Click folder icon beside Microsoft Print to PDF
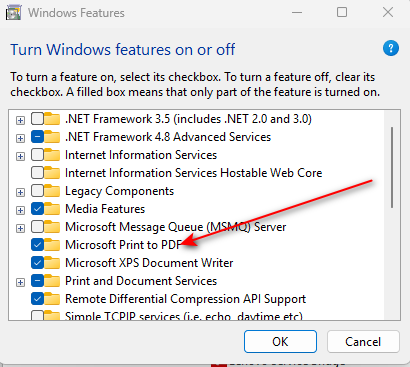The width and height of the screenshot is (410, 367). (52, 245)
